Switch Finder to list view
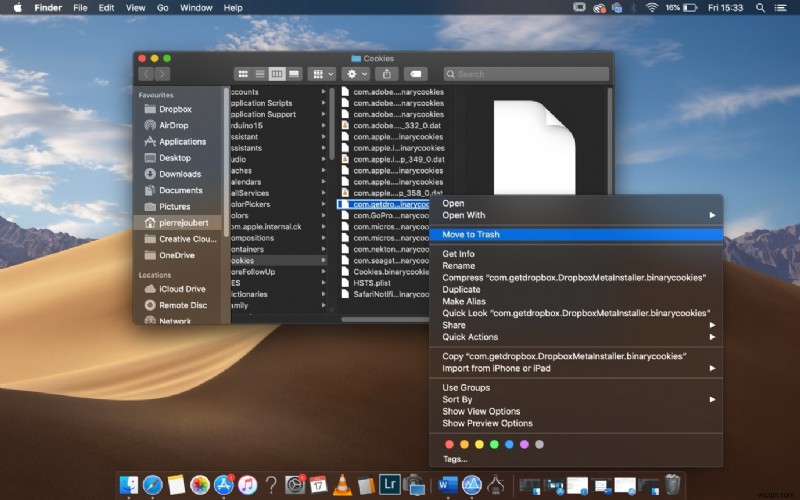This screenshot has width=800, height=500. click(x=260, y=74)
